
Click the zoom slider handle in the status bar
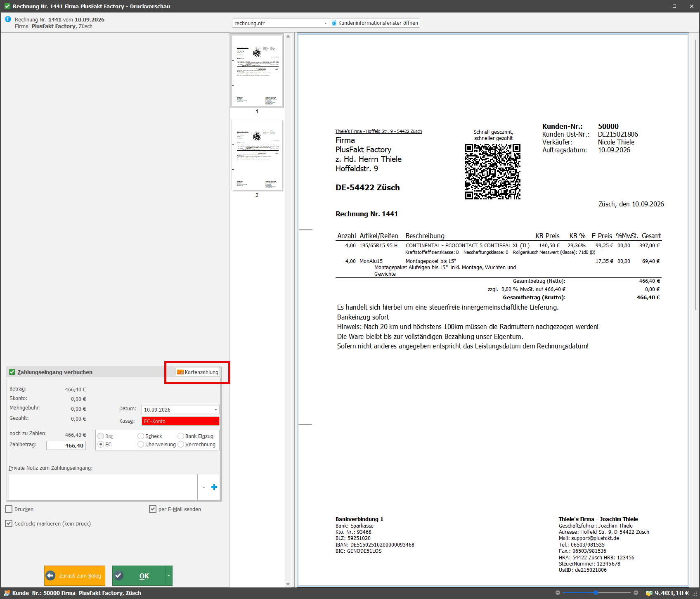tap(596, 593)
